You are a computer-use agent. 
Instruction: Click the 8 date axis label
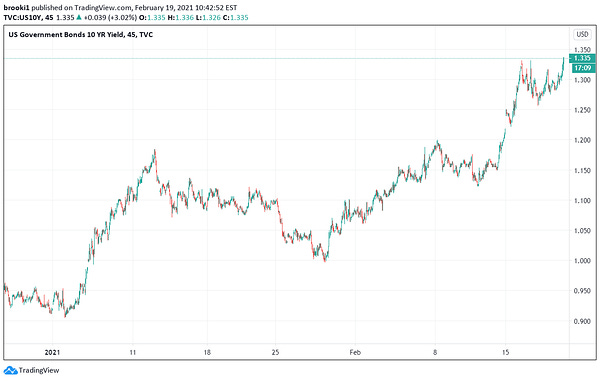tap(435, 352)
